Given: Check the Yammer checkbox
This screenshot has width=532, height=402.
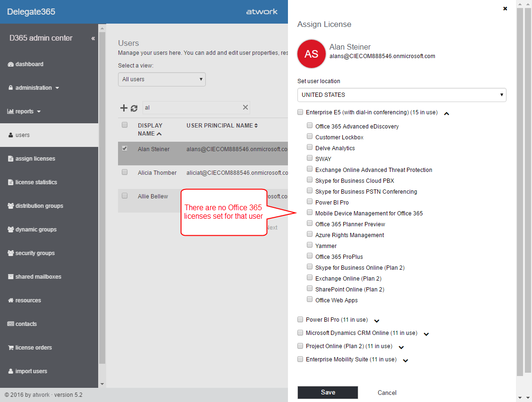Looking at the screenshot, I should 310,245.
